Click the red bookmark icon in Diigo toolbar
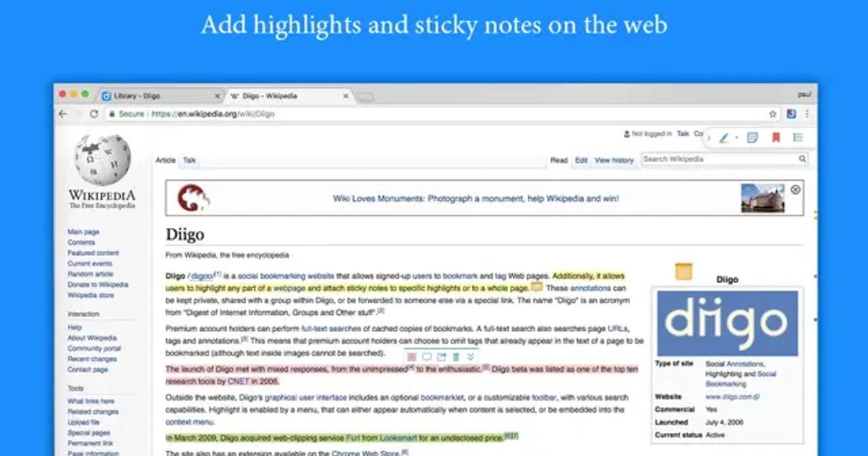 (776, 138)
